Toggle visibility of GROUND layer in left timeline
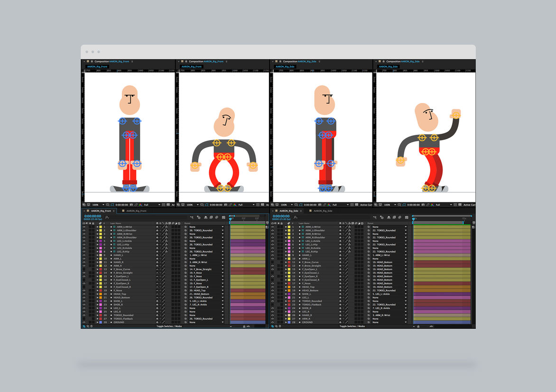The height and width of the screenshot is (392, 556). (84, 322)
